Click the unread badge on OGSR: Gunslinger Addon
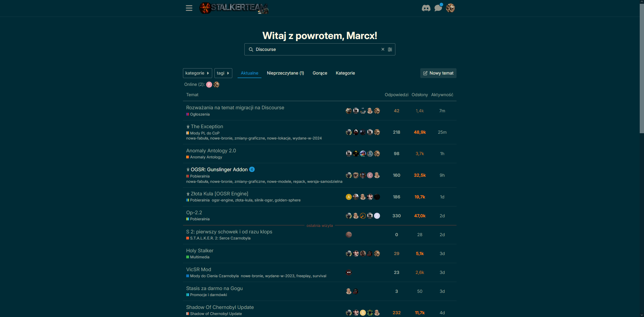This screenshot has width=644, height=317. 252,169
